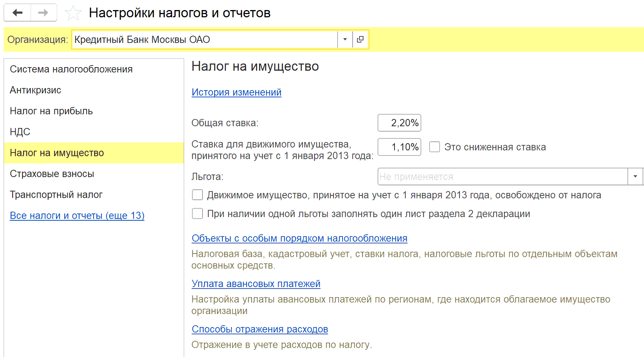
Task: Add page to favorites with star icon
Action: click(73, 13)
